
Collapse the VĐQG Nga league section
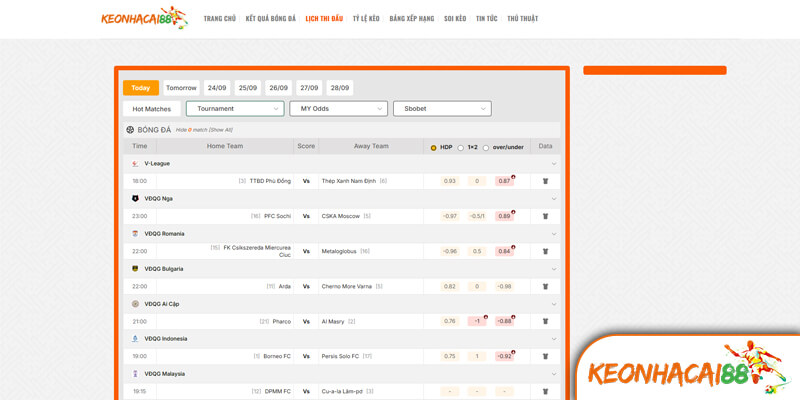[553, 198]
